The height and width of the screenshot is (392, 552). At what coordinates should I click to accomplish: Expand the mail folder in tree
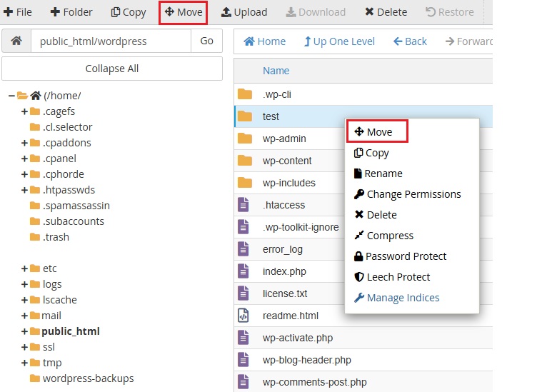25,316
